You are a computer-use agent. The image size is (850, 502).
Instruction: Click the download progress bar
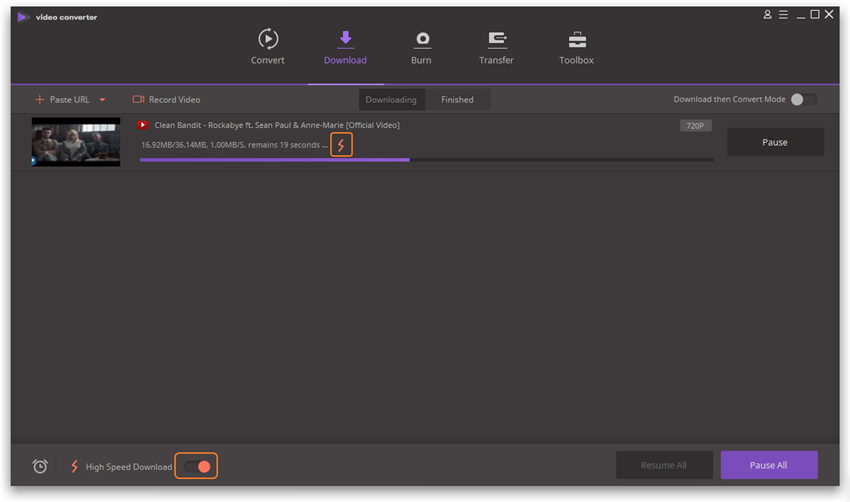pos(426,160)
